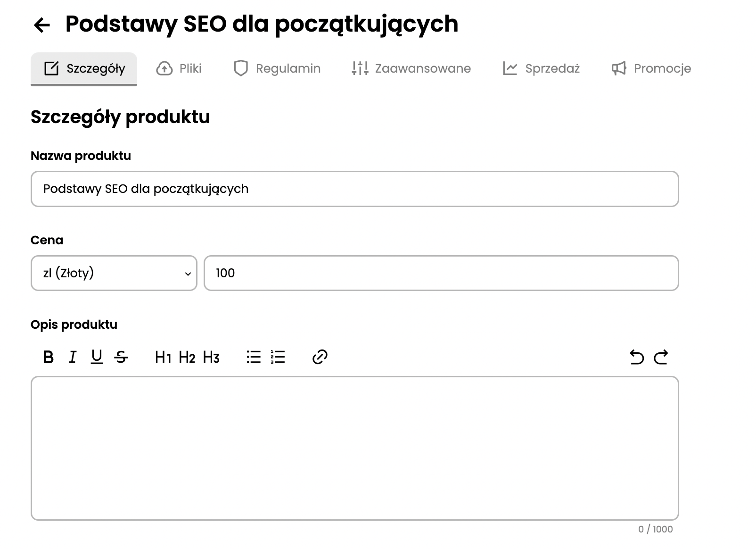
Task: Click the Nazwa produktu label
Action: click(x=81, y=156)
